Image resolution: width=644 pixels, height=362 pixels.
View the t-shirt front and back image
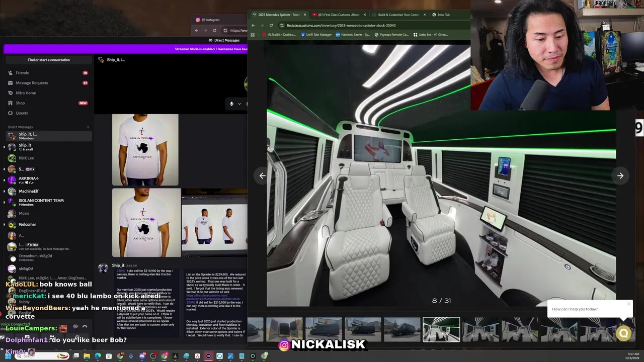click(214, 223)
